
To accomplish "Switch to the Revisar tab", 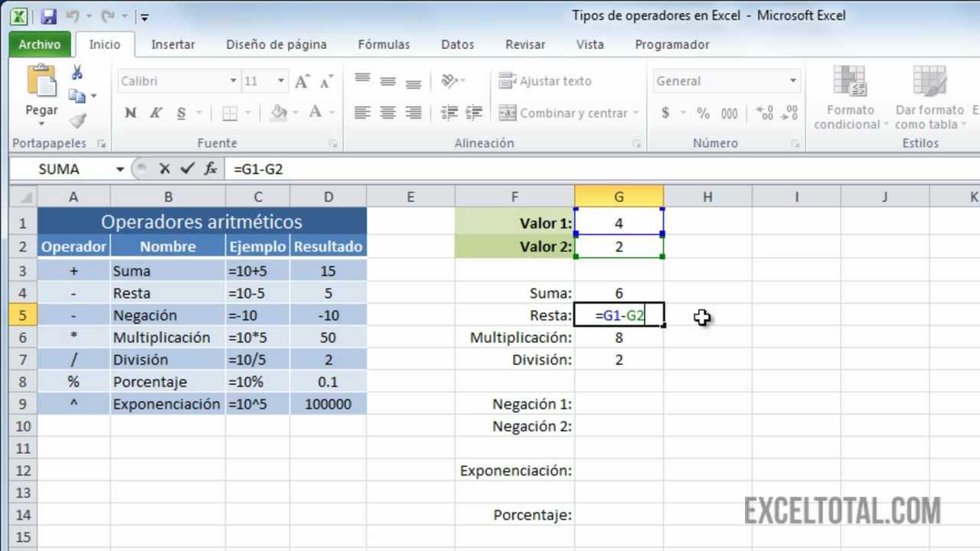I will 525,44.
